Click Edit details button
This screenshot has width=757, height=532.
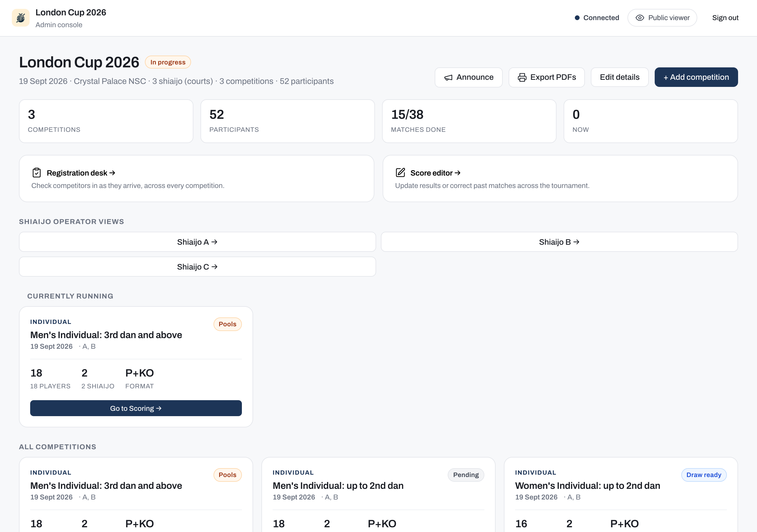coord(619,77)
